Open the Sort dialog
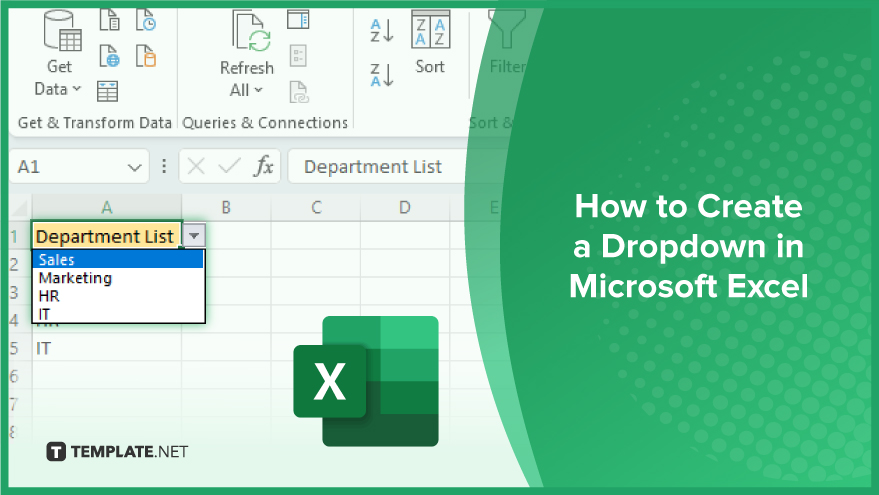 click(x=430, y=43)
